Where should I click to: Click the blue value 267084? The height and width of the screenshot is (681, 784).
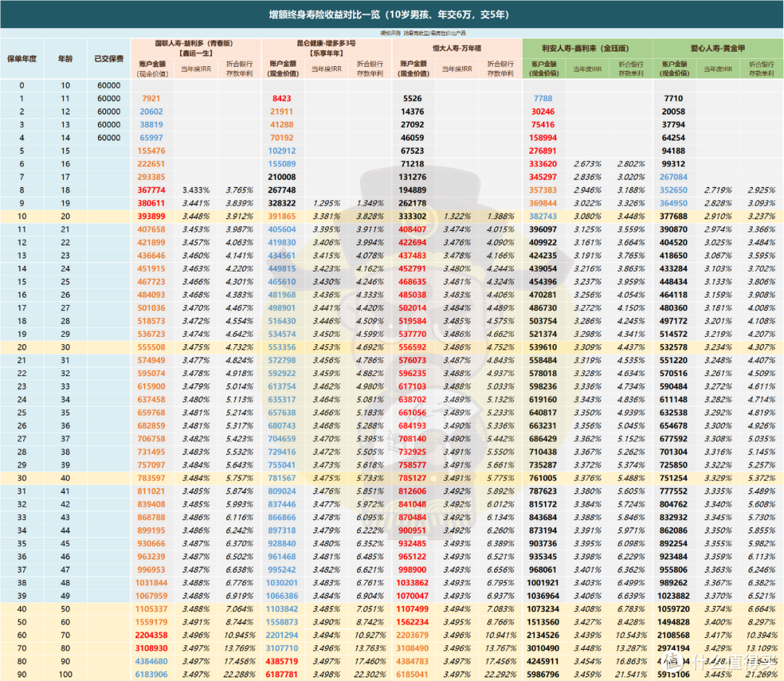coord(673,177)
